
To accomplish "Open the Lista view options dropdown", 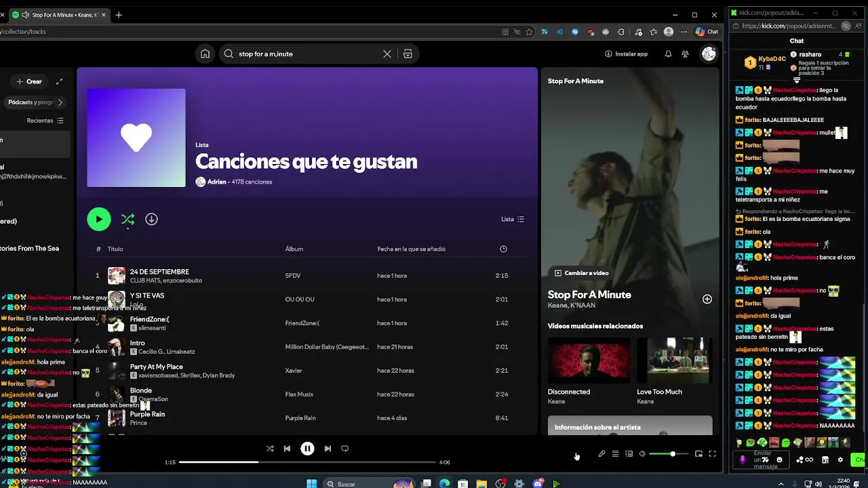I will tap(513, 219).
